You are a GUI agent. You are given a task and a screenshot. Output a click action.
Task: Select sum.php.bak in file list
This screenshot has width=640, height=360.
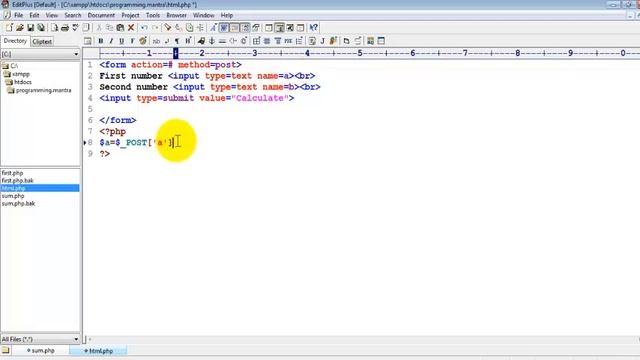tap(18, 203)
